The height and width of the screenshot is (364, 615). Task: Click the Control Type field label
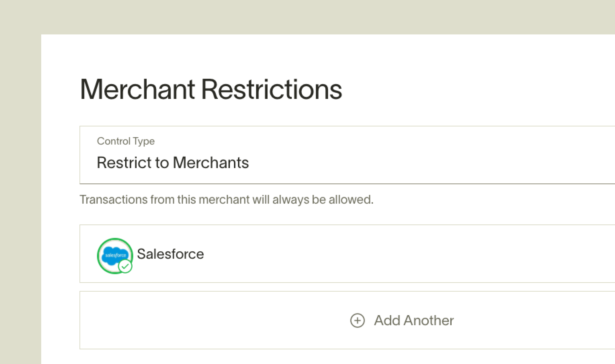pyautogui.click(x=126, y=141)
